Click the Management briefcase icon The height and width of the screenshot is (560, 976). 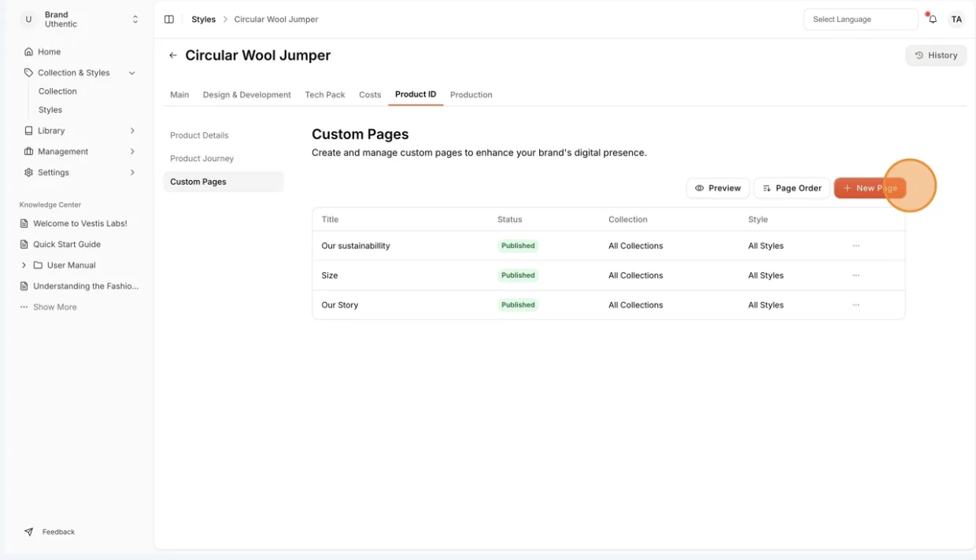[x=28, y=151]
